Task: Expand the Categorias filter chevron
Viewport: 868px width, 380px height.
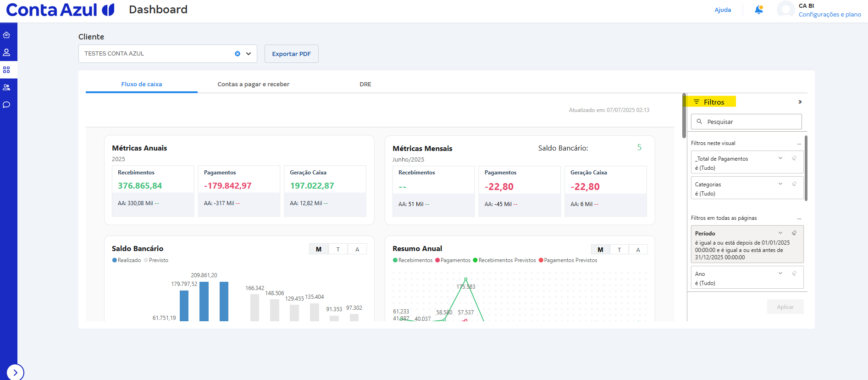Action: pyautogui.click(x=780, y=184)
